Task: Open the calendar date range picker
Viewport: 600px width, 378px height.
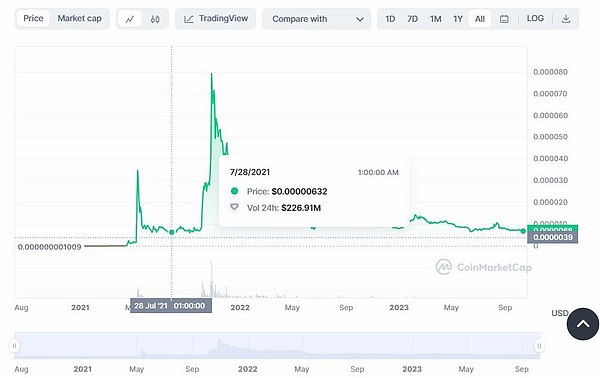Action: [x=504, y=19]
